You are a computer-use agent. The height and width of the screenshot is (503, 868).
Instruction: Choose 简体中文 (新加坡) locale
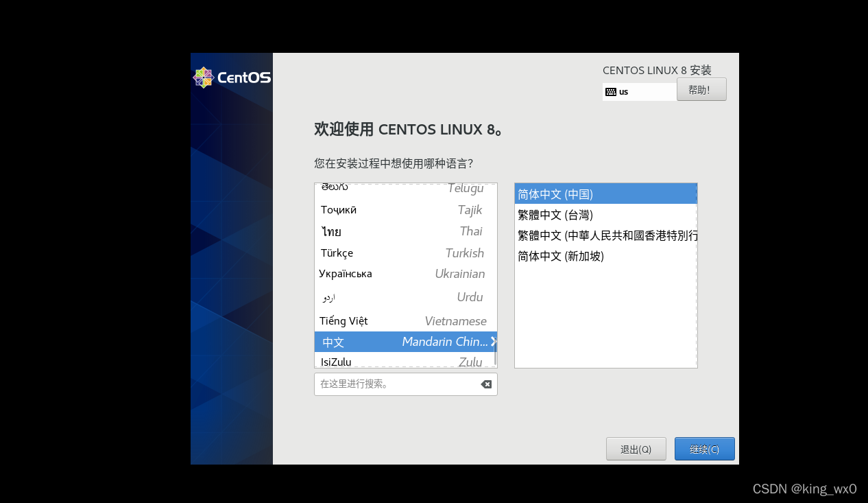[x=605, y=256]
